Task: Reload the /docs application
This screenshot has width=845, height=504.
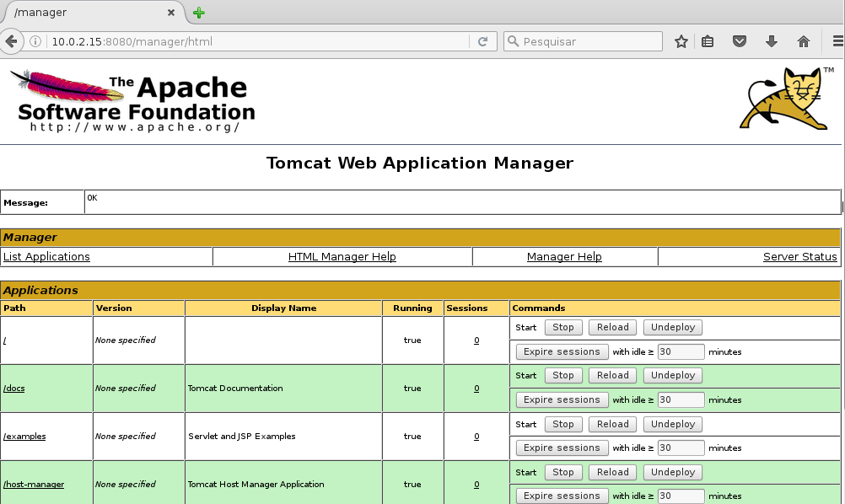Action: (613, 375)
